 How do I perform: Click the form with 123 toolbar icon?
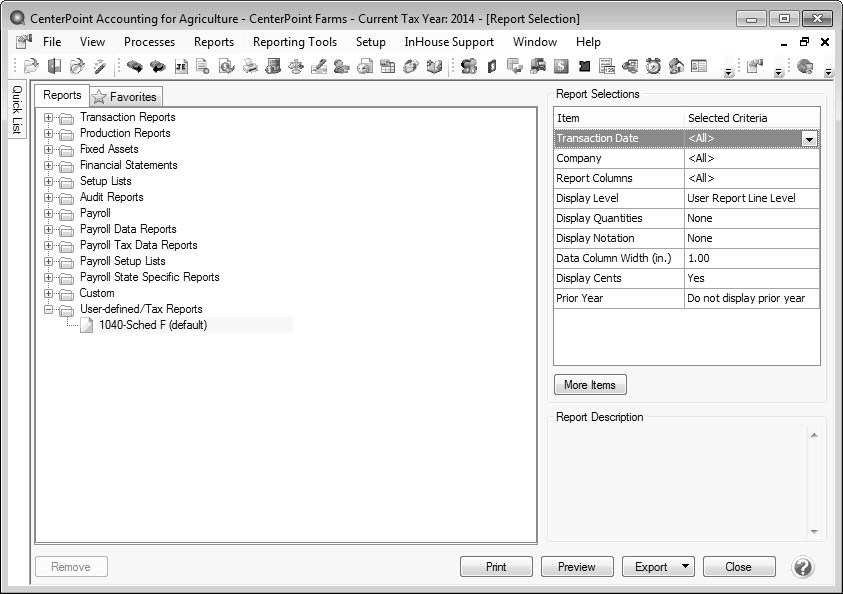[x=607, y=66]
